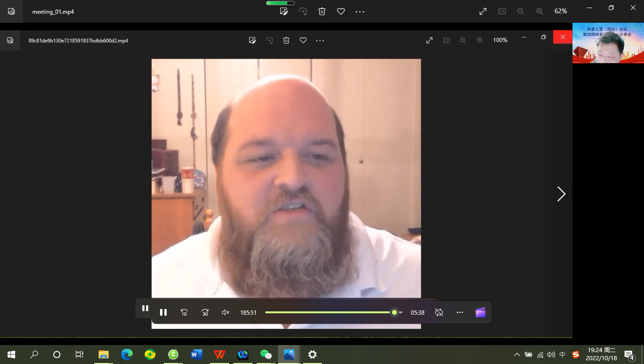Skip forward 30 seconds
Screen dimensions: 644x364
(x=205, y=312)
